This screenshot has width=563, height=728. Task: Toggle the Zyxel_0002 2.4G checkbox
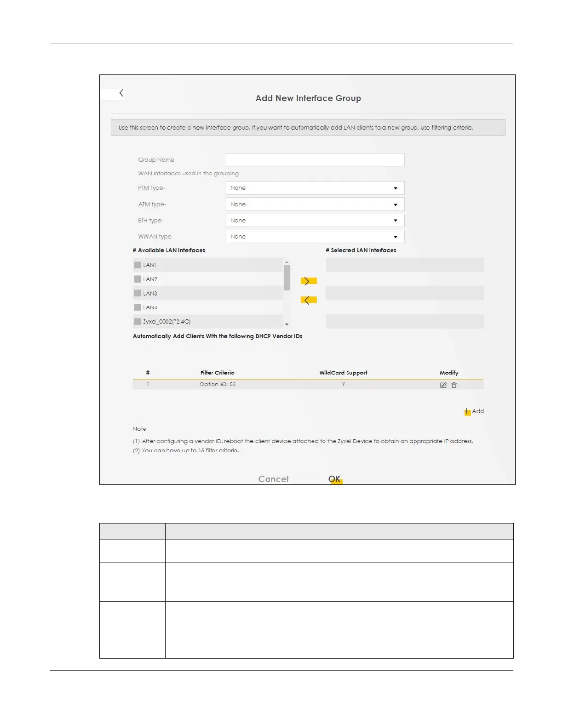point(138,322)
